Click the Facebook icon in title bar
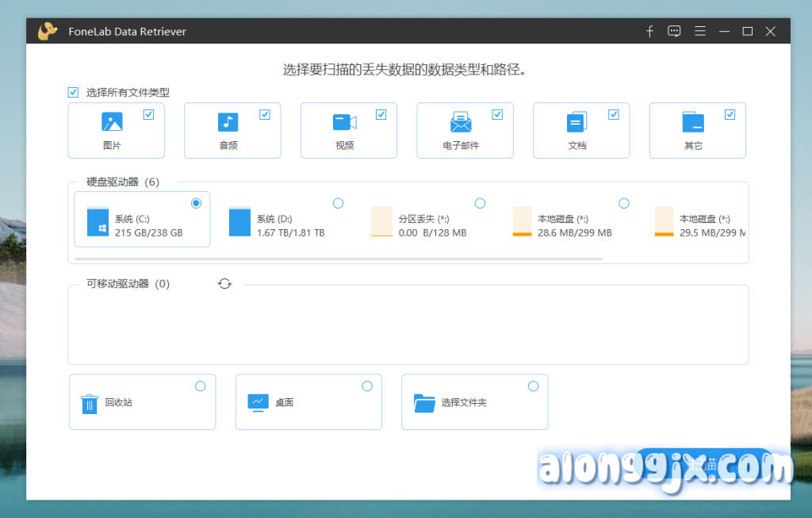The width and height of the screenshot is (812, 518). point(649,32)
